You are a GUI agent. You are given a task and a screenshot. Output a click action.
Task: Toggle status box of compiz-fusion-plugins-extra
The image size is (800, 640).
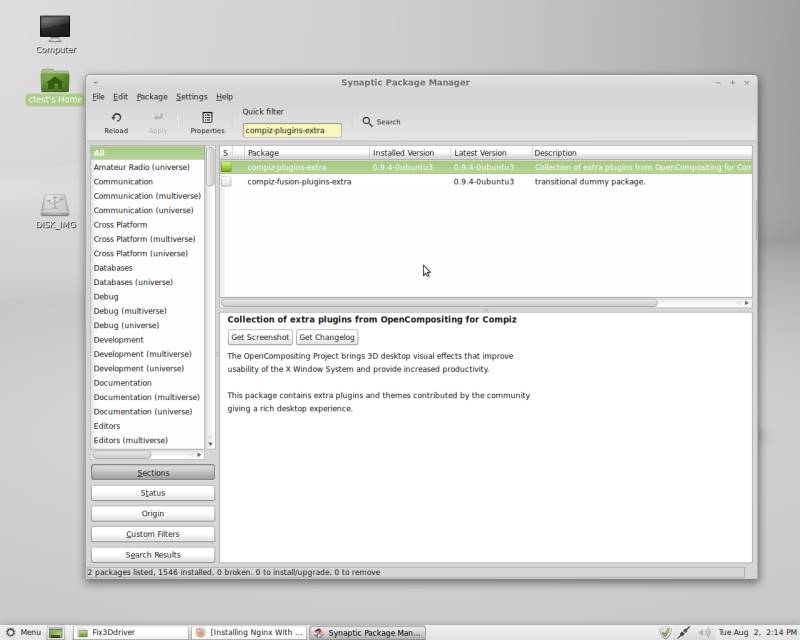227,182
